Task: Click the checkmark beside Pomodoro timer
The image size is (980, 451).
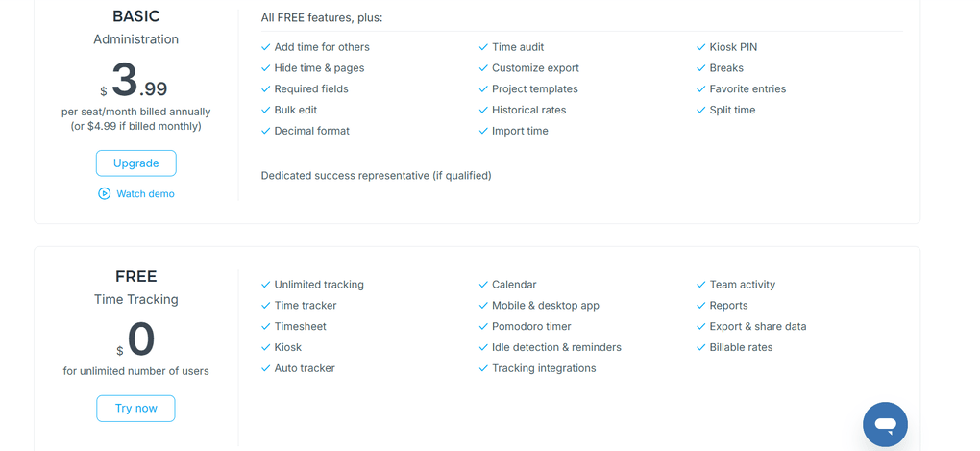Action: 483,327
